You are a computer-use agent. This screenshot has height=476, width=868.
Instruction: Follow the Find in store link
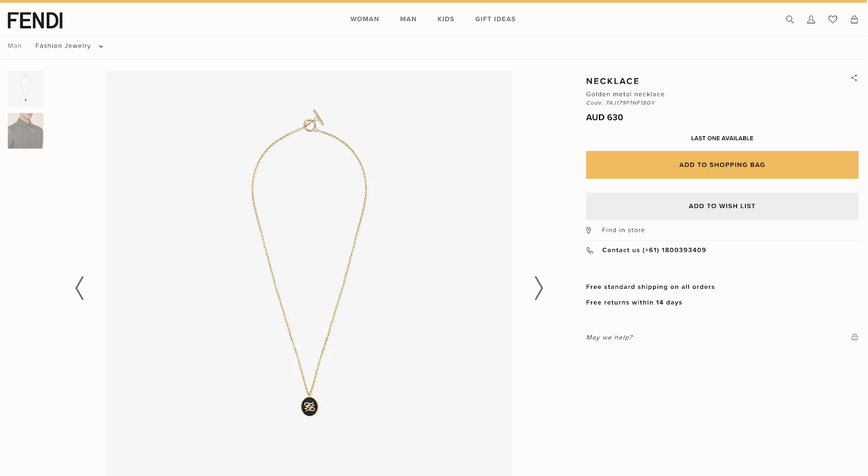click(x=623, y=230)
